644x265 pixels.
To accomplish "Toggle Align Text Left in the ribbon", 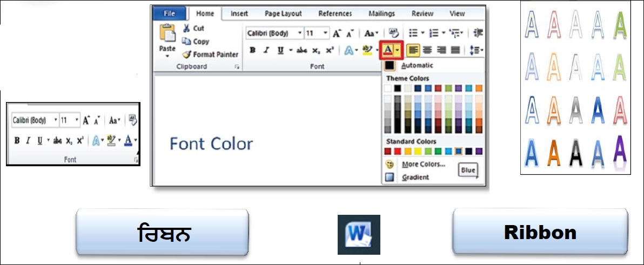I will (413, 50).
